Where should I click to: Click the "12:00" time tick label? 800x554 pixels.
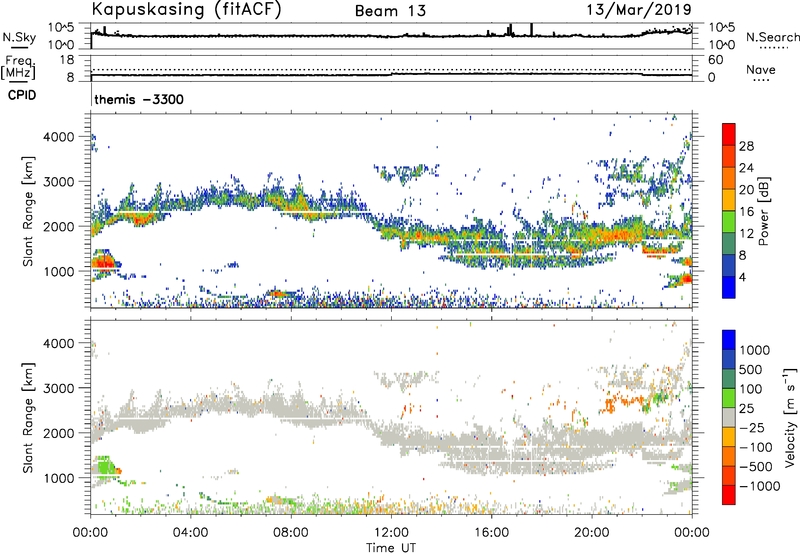click(391, 533)
